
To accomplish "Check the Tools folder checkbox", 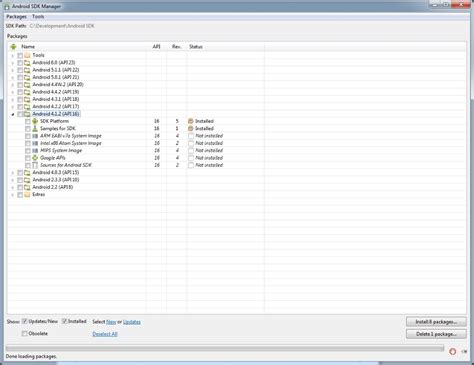I will (20, 55).
